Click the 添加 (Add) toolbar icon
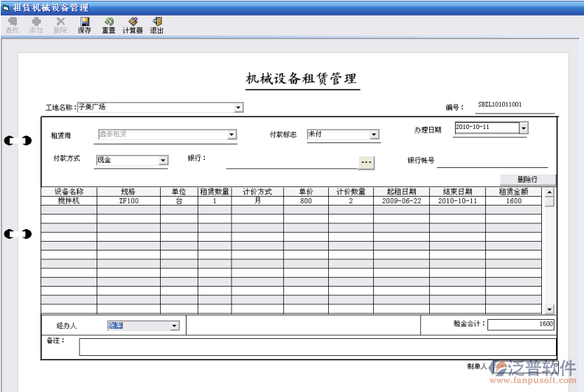Image resolution: width=584 pixels, height=392 pixels. (x=36, y=25)
